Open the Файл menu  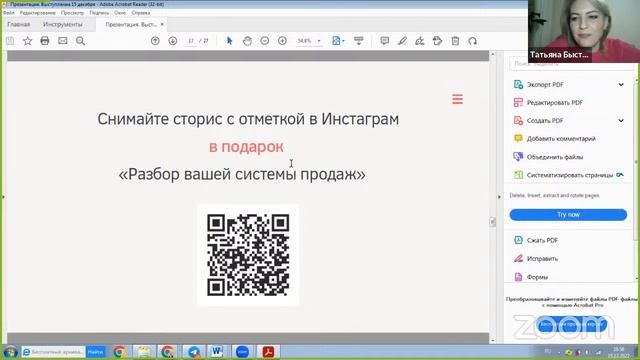point(9,13)
